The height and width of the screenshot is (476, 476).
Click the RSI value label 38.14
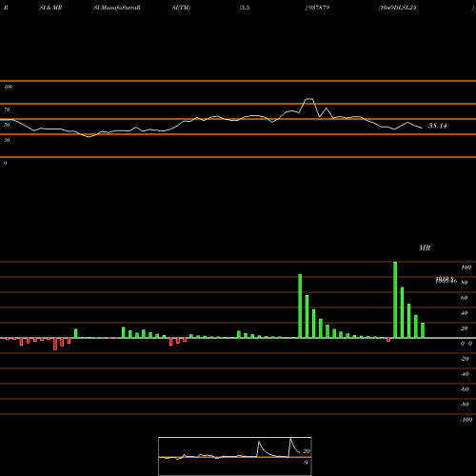click(x=438, y=126)
